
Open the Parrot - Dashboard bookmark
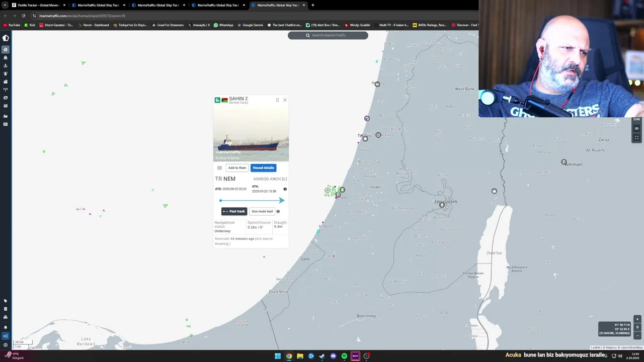93,25
